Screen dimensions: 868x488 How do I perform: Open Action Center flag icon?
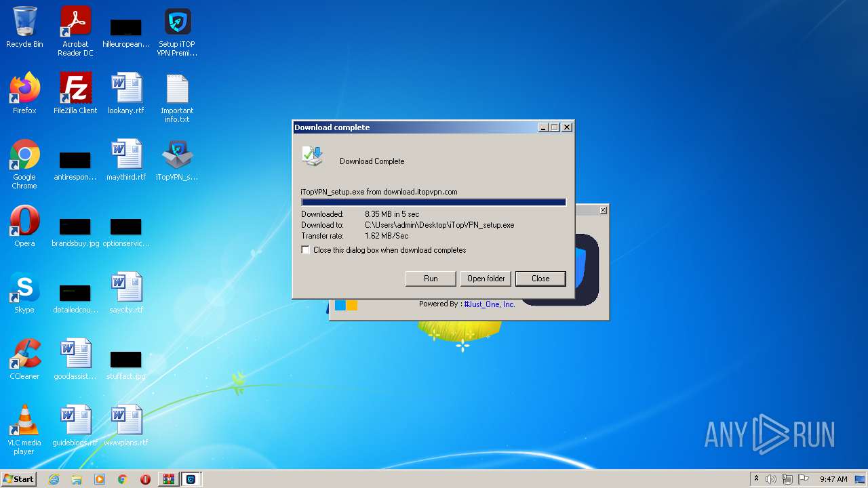point(804,479)
